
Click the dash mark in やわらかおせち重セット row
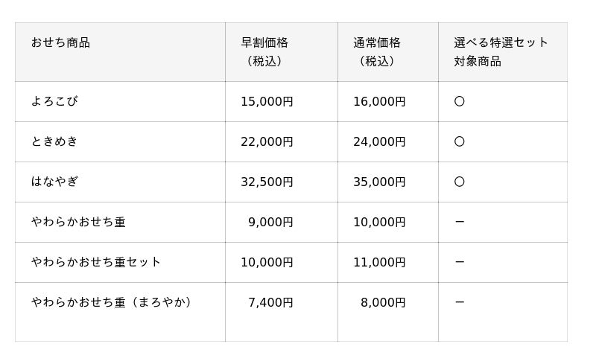[x=460, y=262]
